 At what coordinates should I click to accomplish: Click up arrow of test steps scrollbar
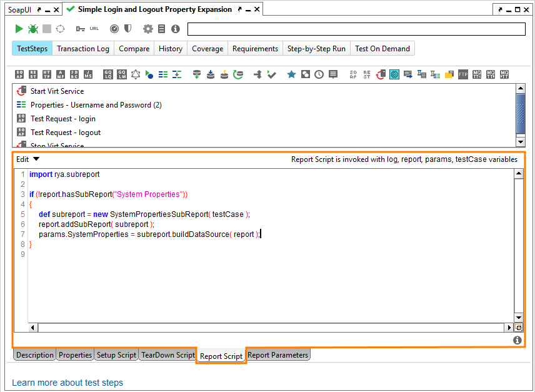(521, 89)
